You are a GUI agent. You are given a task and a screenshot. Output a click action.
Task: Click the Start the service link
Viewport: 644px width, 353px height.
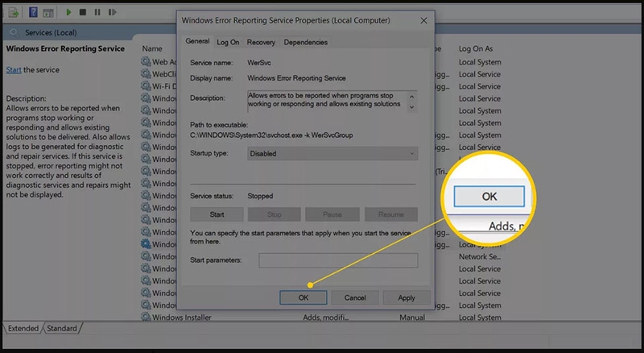click(14, 70)
